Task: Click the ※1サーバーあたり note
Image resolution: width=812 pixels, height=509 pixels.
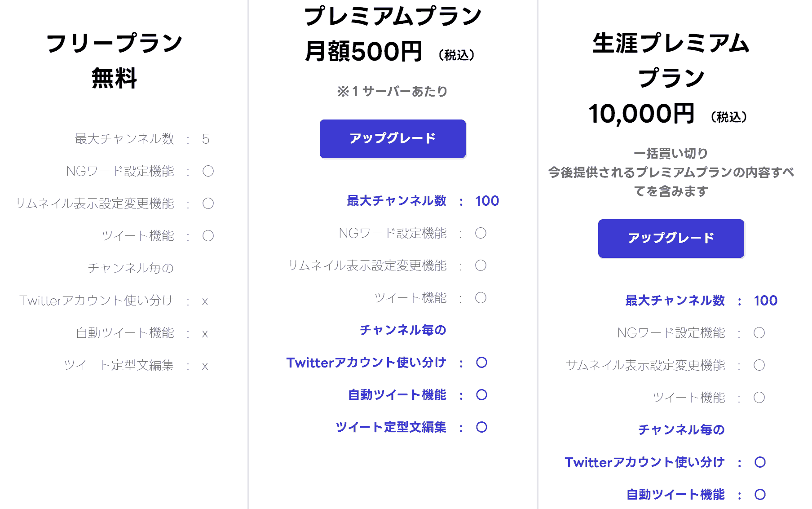Action: tap(393, 92)
